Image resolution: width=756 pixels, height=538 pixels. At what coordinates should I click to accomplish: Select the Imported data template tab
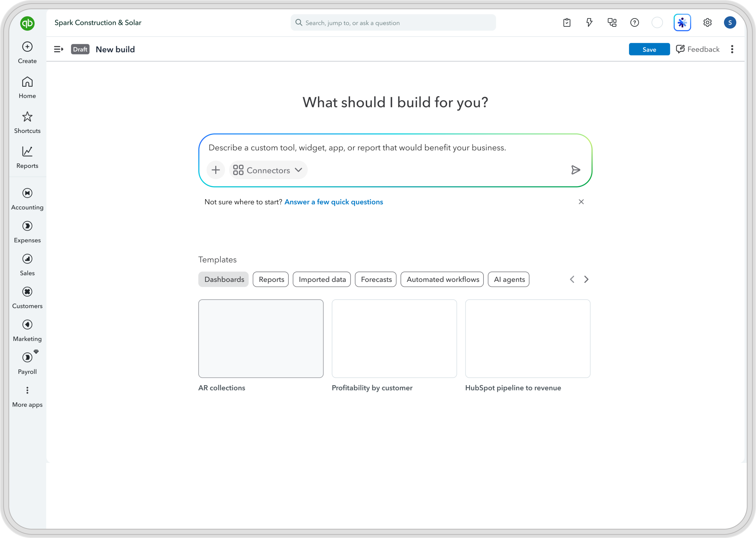322,279
